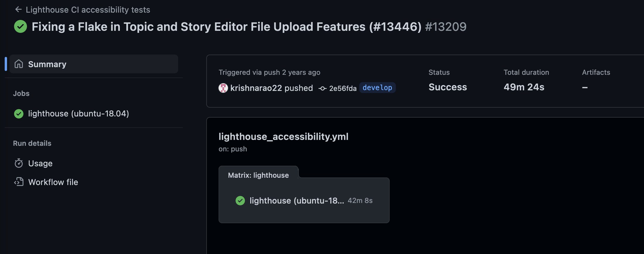Switch to the Workflow file view
Viewport: 644px width, 254px height.
(53, 182)
